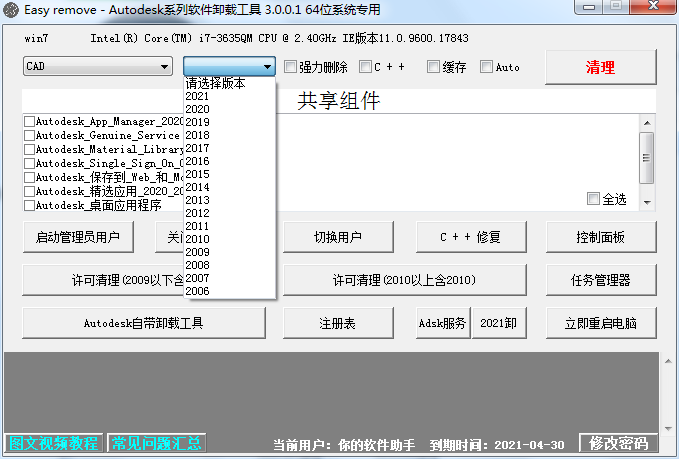Viewport: 679px width, 459px height.
Task: Check Autodesk_Single_Sign_On item
Action: [x=29, y=163]
